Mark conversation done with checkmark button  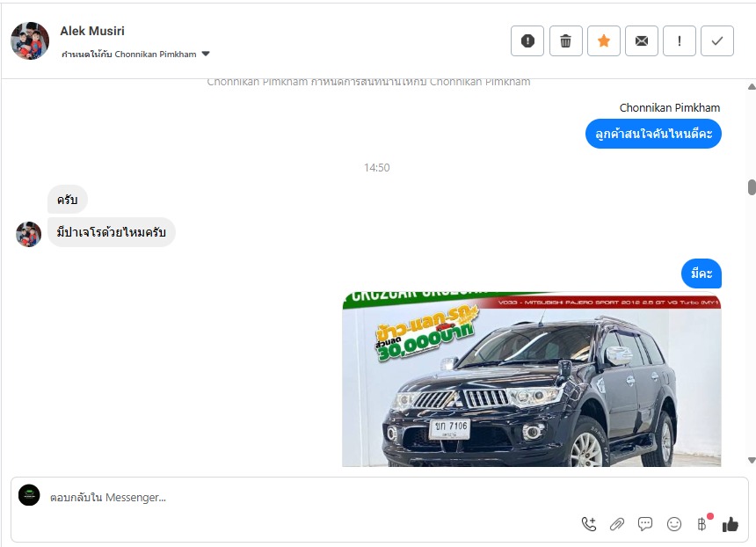coord(717,41)
